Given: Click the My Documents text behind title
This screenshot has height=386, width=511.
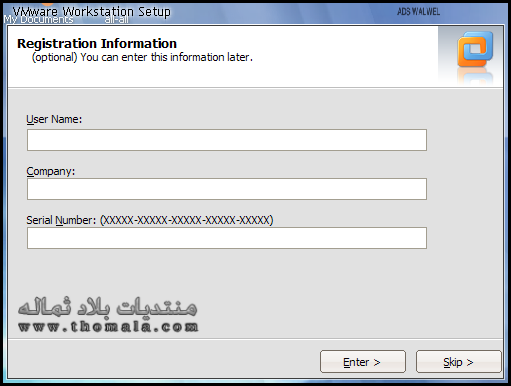Looking at the screenshot, I should coord(38,20).
